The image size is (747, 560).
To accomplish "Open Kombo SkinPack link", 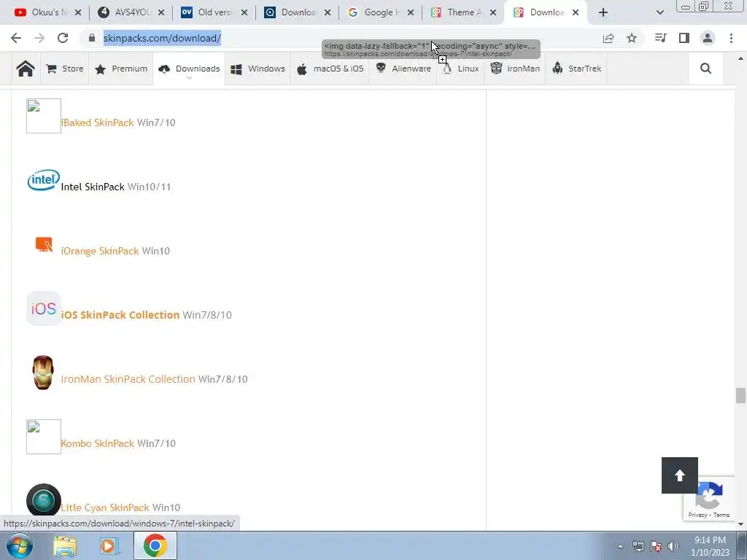I will click(x=98, y=443).
